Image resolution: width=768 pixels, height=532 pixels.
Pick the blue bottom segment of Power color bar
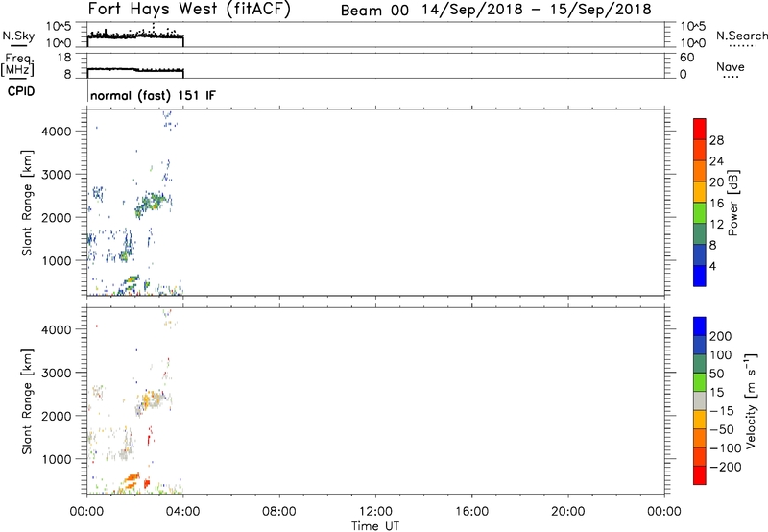click(x=700, y=276)
